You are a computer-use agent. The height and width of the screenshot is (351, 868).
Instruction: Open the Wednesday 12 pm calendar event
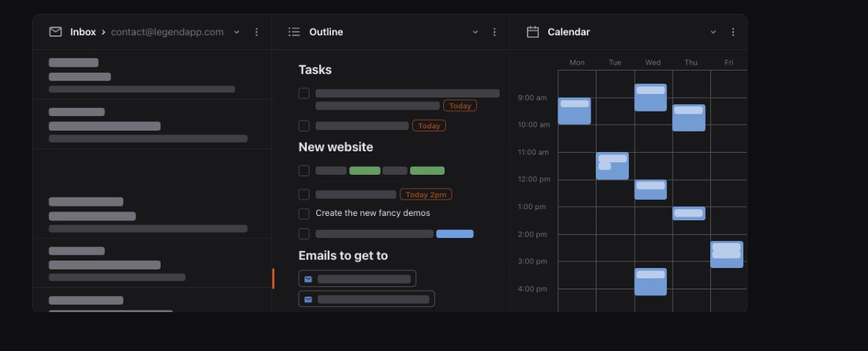click(x=650, y=189)
